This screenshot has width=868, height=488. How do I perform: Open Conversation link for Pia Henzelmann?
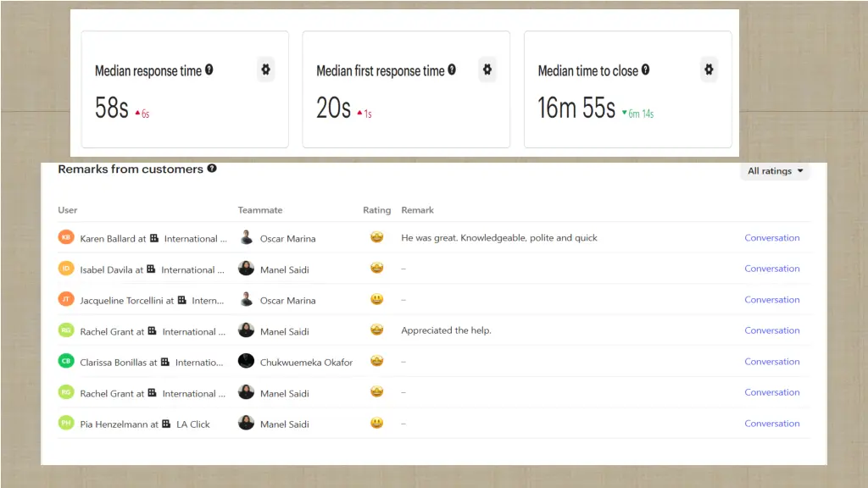coord(771,424)
